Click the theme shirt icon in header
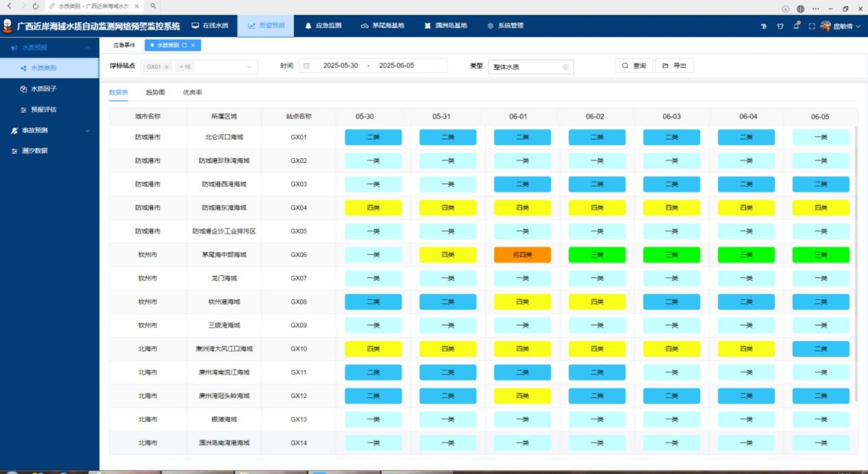The height and width of the screenshot is (474, 868). click(x=780, y=26)
